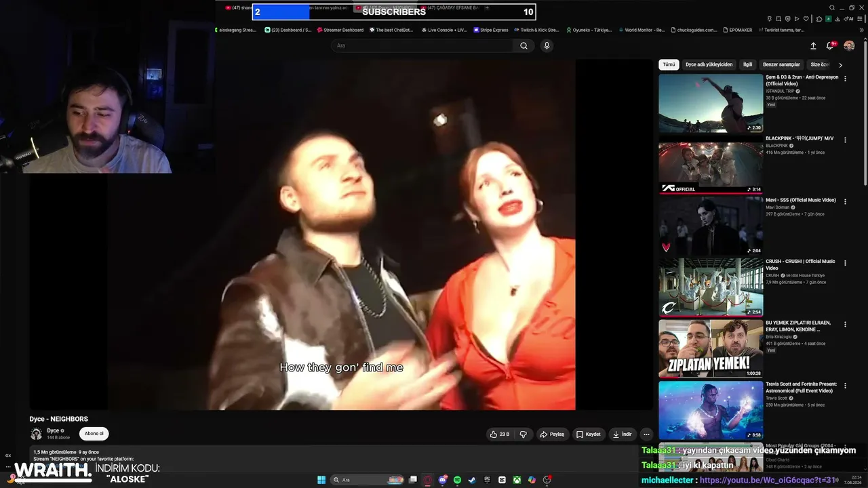The height and width of the screenshot is (488, 868).
Task: Open Travis Scott Astronomical video thumbnail
Action: 711,410
